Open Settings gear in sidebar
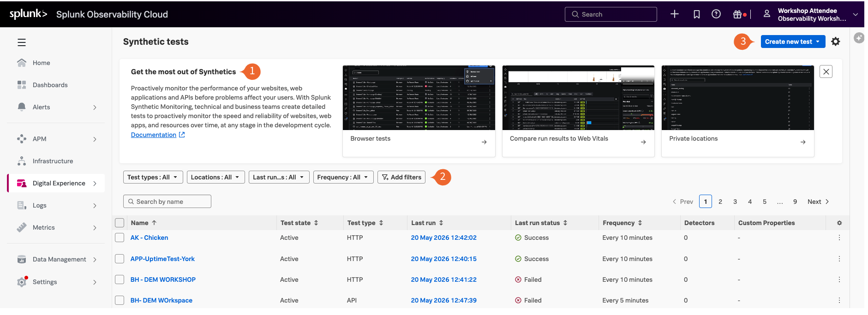This screenshot has width=868, height=315. [x=22, y=282]
